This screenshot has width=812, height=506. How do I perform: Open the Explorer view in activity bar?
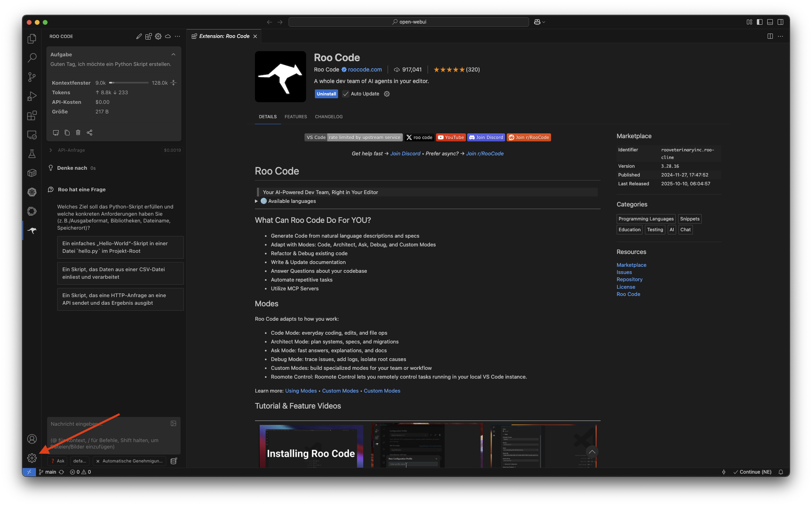tap(32, 38)
